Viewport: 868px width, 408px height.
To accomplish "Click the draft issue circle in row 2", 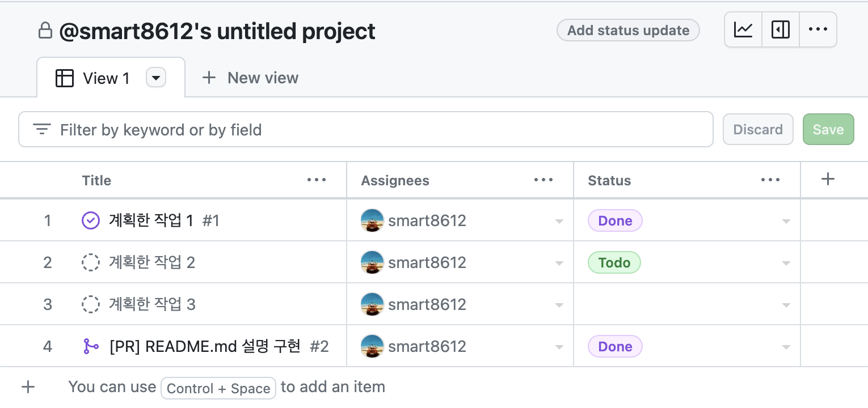I will pyautogui.click(x=91, y=262).
